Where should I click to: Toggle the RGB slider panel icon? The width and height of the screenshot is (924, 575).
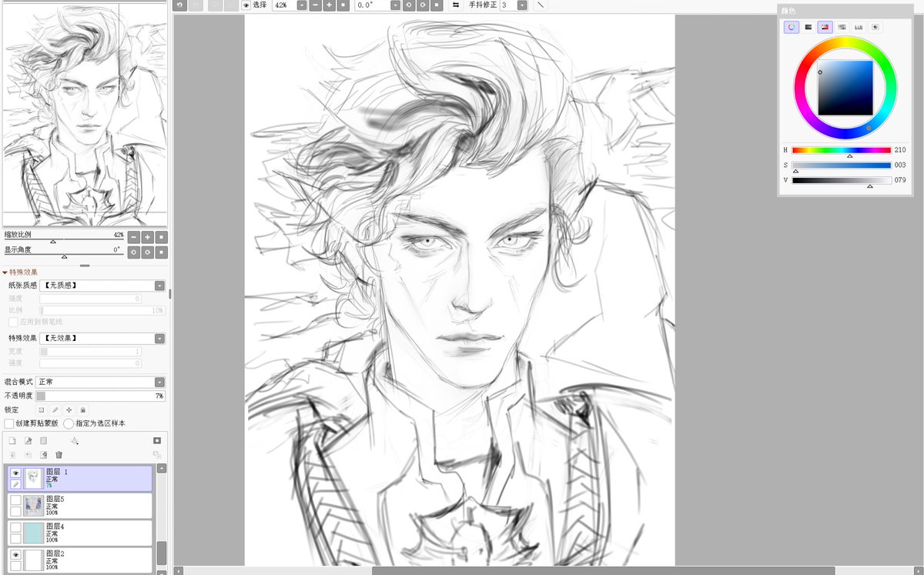pyautogui.click(x=808, y=27)
